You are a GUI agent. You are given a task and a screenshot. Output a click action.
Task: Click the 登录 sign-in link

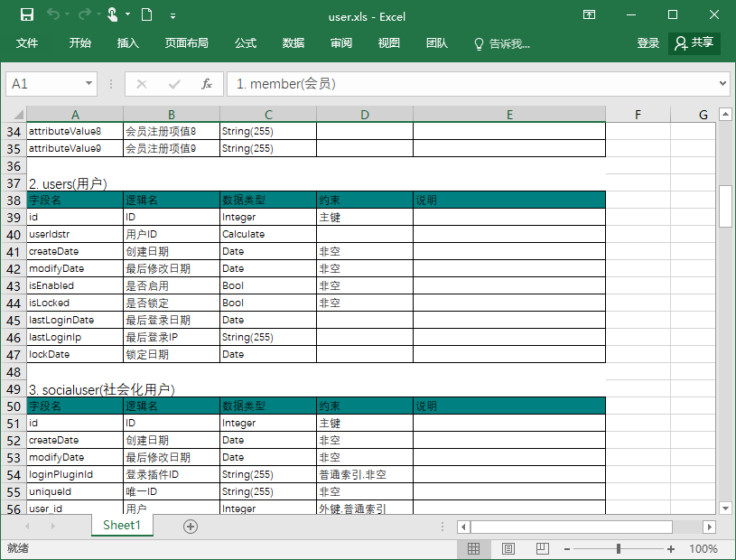pyautogui.click(x=647, y=43)
